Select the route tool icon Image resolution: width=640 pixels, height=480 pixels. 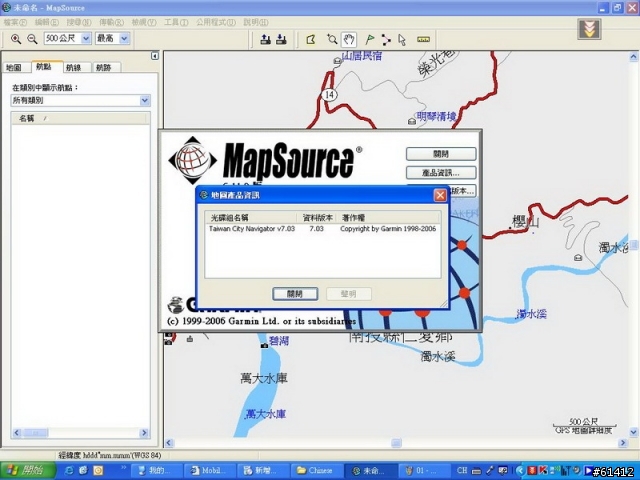[x=386, y=39]
